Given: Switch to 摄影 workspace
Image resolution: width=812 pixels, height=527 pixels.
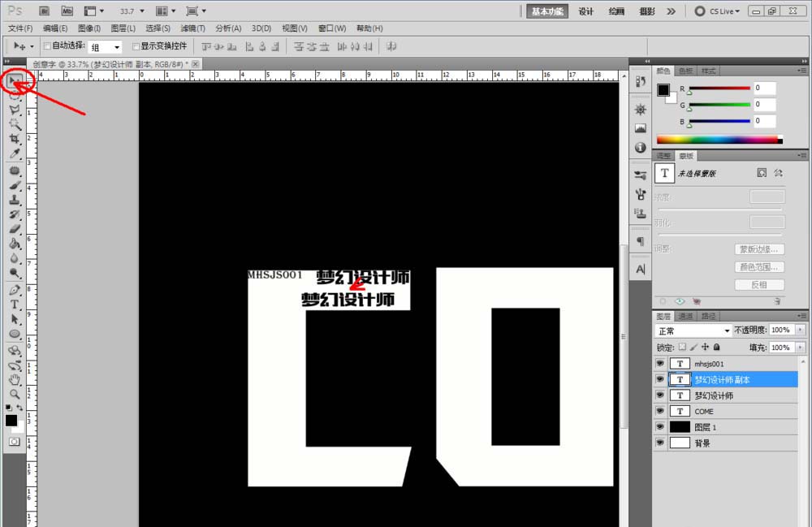Looking at the screenshot, I should pyautogui.click(x=647, y=11).
